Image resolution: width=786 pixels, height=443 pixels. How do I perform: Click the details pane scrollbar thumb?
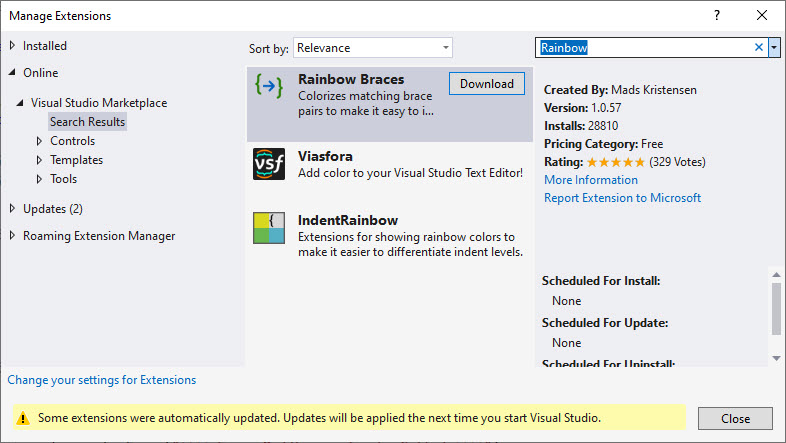776,309
